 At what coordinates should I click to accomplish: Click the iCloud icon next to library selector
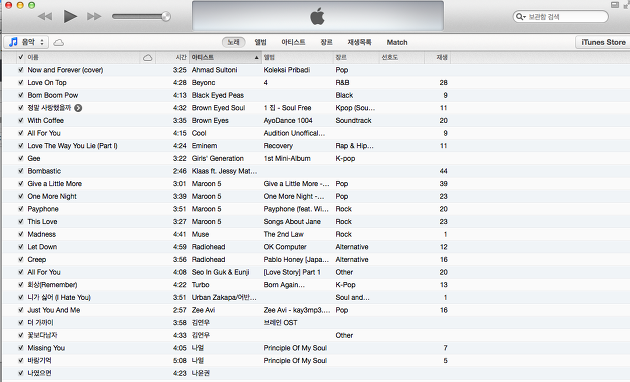tap(59, 42)
